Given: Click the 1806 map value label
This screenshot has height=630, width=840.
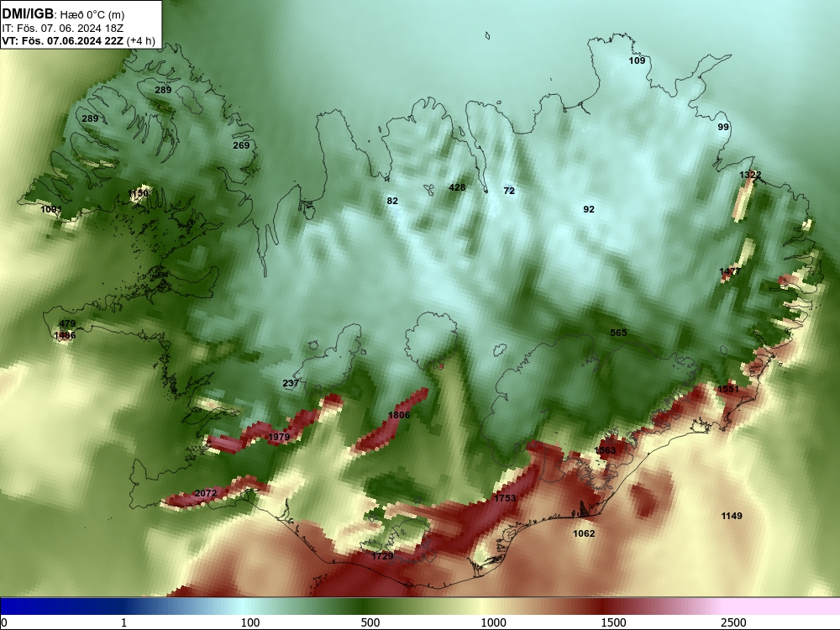Looking at the screenshot, I should pyautogui.click(x=399, y=415).
